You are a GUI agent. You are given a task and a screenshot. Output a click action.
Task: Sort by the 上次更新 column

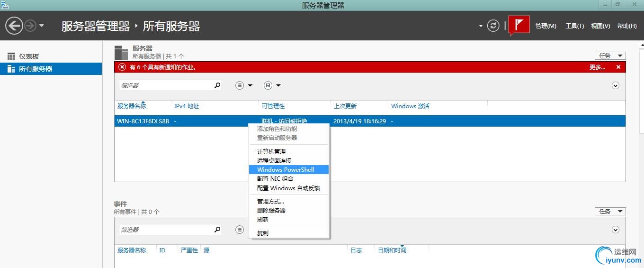coord(345,106)
